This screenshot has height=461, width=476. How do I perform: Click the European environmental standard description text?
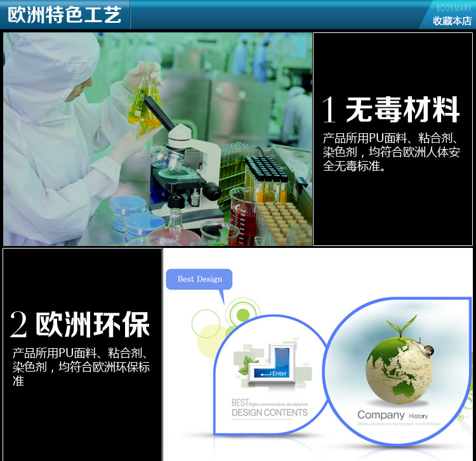[81, 367]
